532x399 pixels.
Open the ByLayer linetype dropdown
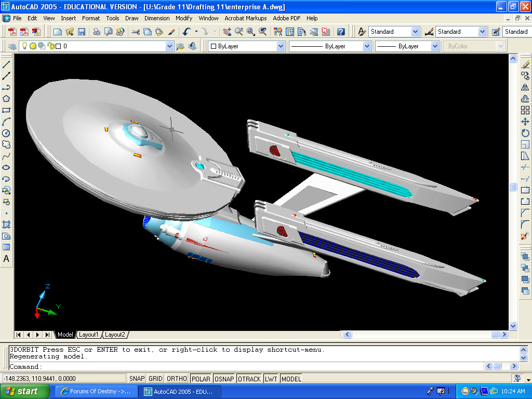367,46
